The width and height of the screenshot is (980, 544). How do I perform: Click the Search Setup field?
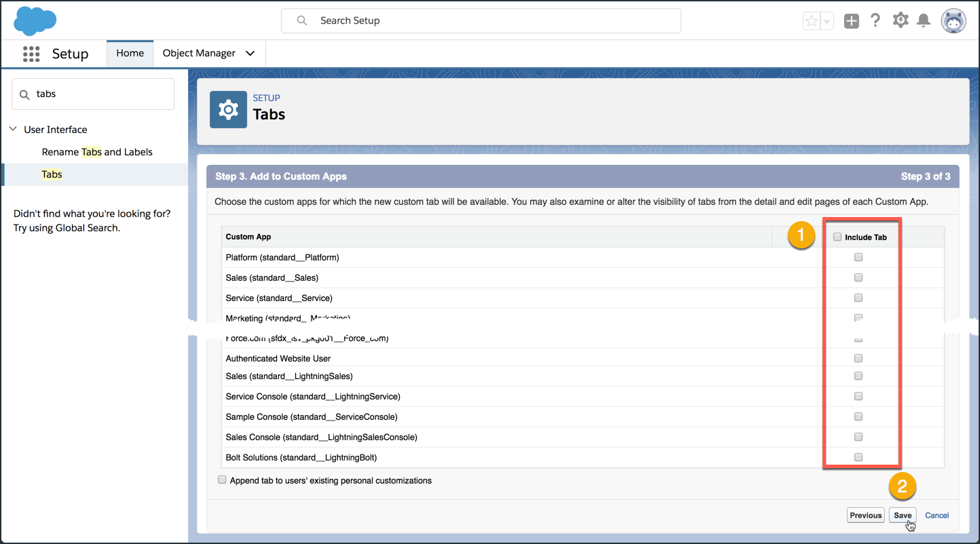point(481,20)
